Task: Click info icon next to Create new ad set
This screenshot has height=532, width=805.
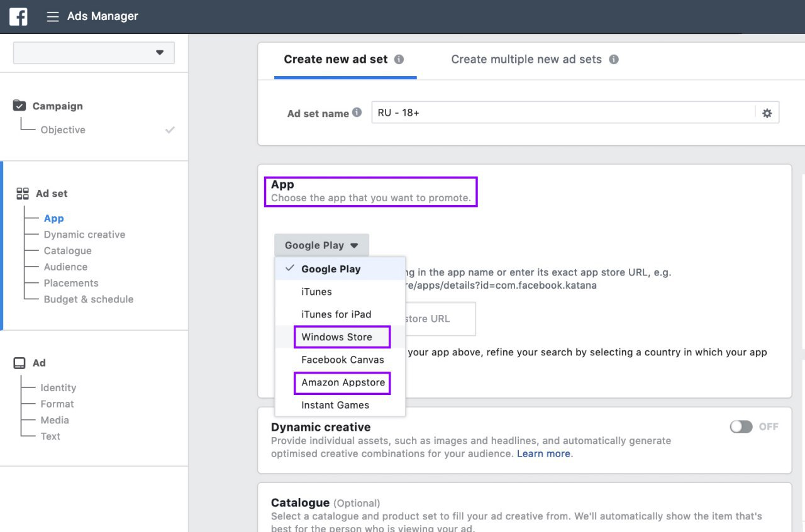Action: click(399, 59)
